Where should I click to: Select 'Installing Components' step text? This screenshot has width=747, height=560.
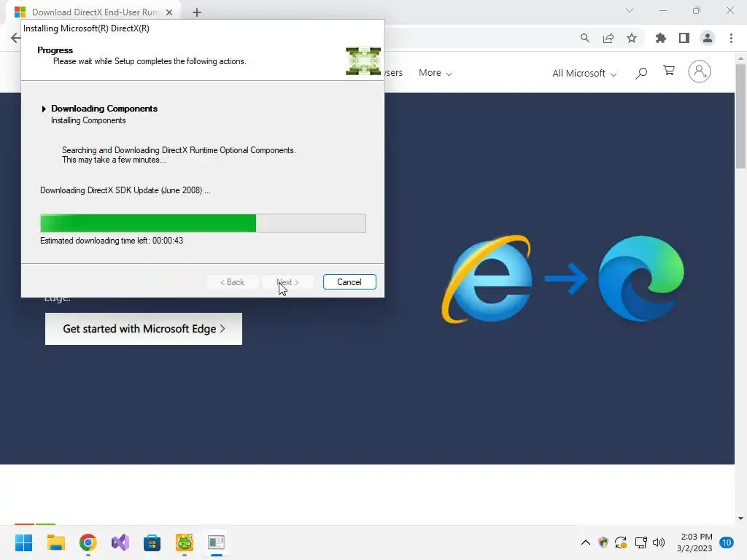pyautogui.click(x=88, y=120)
